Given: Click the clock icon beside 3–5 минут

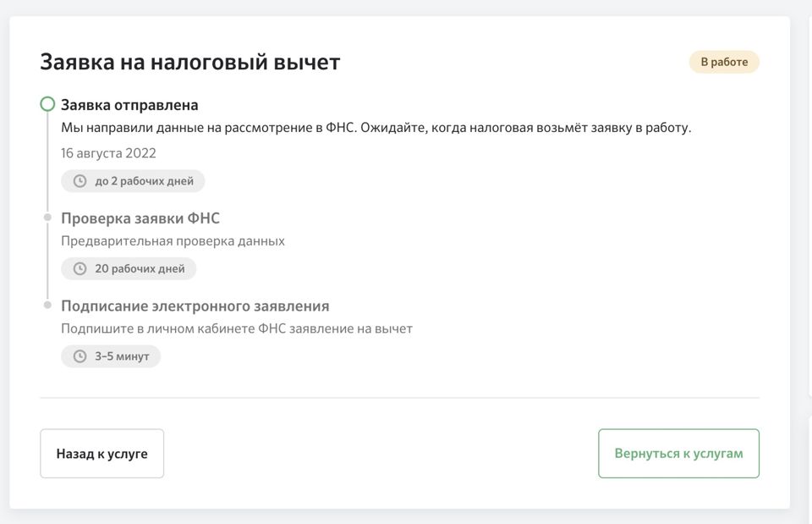Looking at the screenshot, I should coord(80,356).
